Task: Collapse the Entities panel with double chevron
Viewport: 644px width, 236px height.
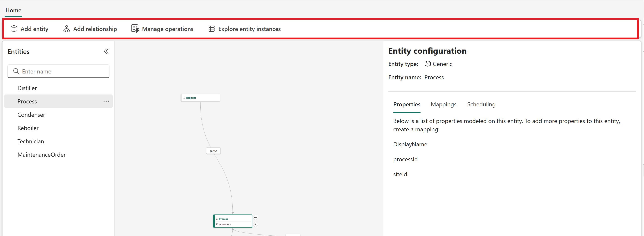Action: (x=106, y=51)
